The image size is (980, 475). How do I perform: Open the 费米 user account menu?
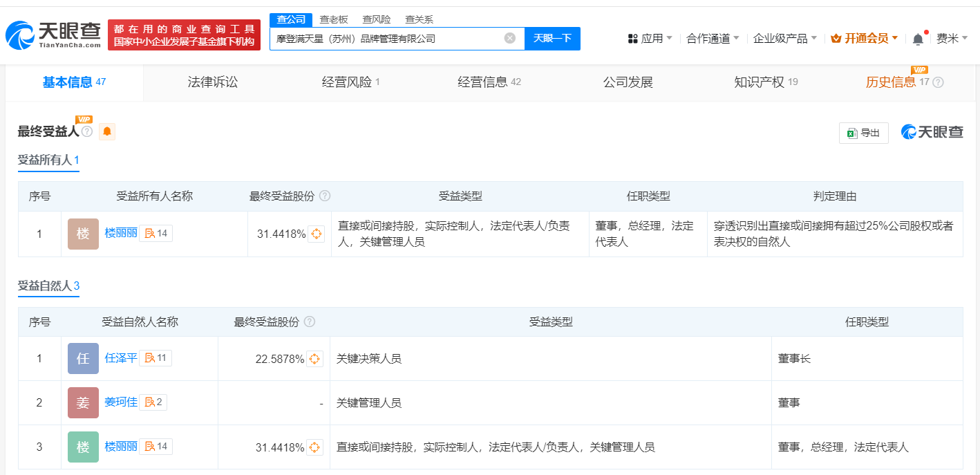(952, 39)
